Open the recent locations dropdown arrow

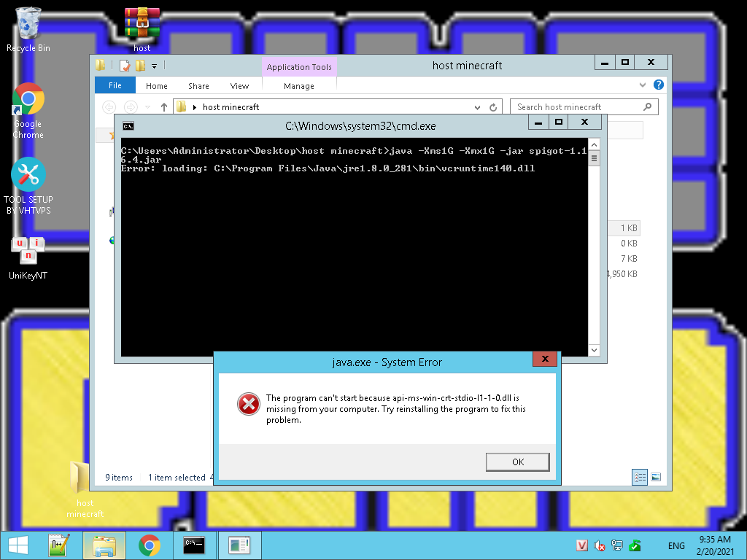click(x=147, y=107)
